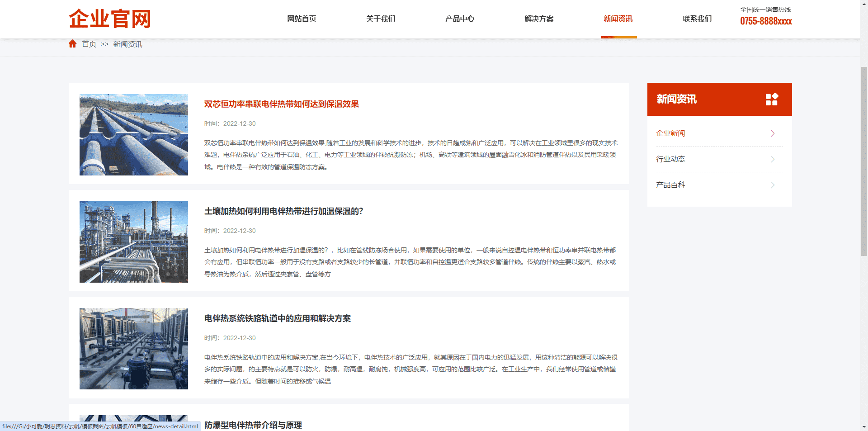Select 行业动态 in the sidebar

pyautogui.click(x=670, y=159)
